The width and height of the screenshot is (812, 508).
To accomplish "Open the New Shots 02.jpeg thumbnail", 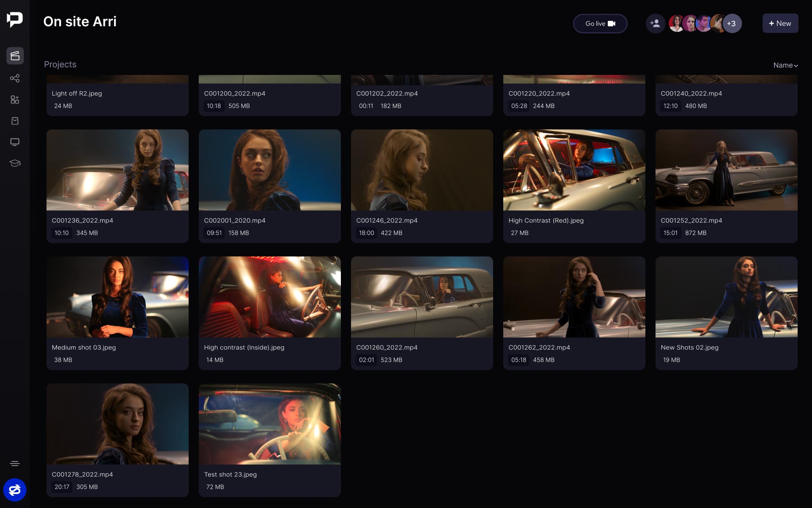I will [x=727, y=297].
